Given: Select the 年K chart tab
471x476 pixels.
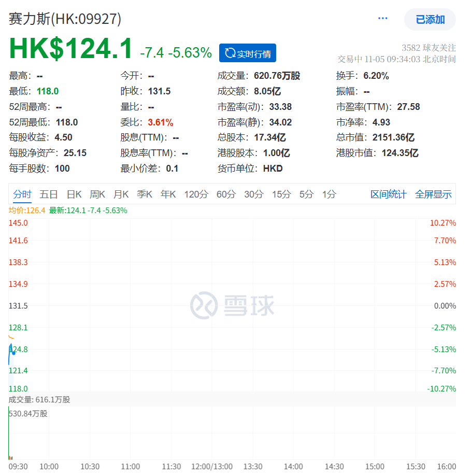Looking at the screenshot, I should point(168,194).
